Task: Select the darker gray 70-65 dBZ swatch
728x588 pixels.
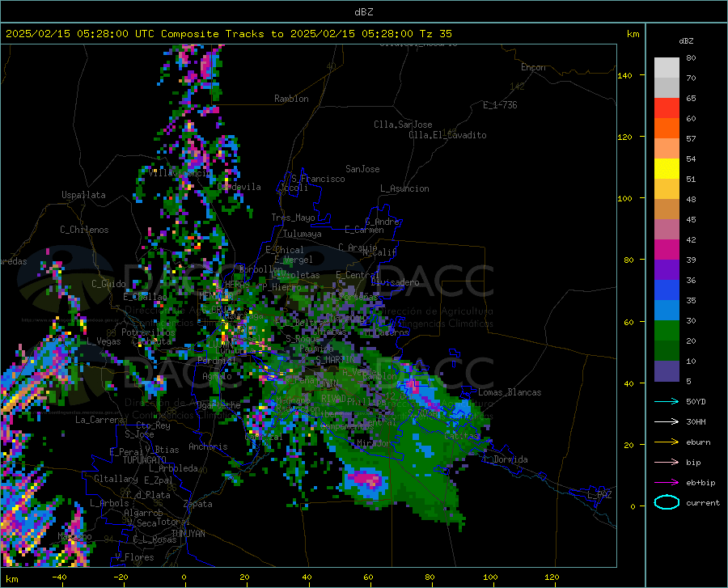Action: coord(667,87)
